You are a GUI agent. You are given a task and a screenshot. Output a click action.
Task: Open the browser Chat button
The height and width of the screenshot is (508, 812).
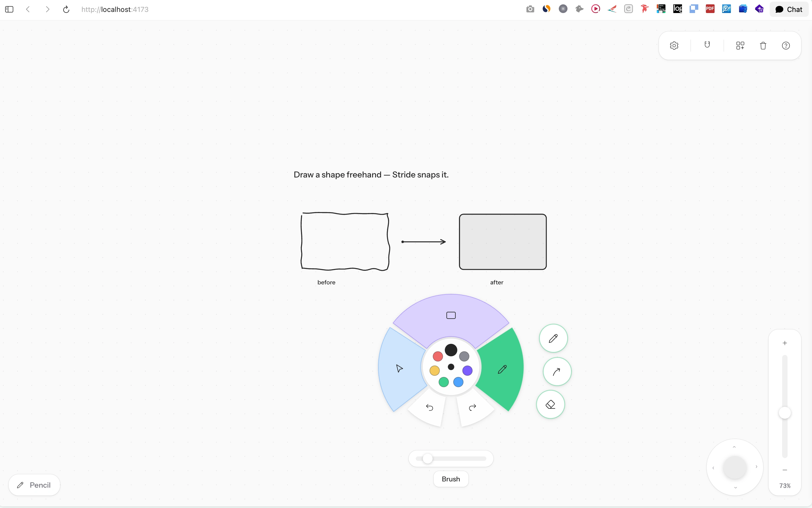pyautogui.click(x=788, y=9)
